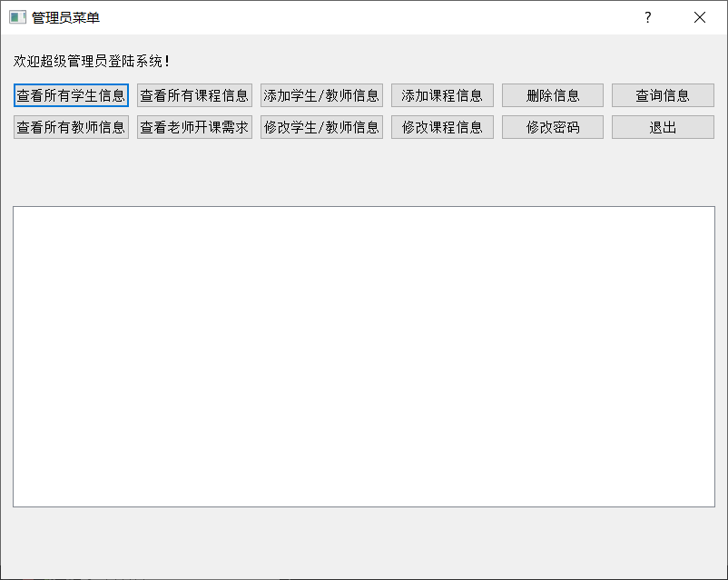Screen dimensions: 728x580
Task: Select the 修改学生/教师信息 button
Action: [x=321, y=127]
